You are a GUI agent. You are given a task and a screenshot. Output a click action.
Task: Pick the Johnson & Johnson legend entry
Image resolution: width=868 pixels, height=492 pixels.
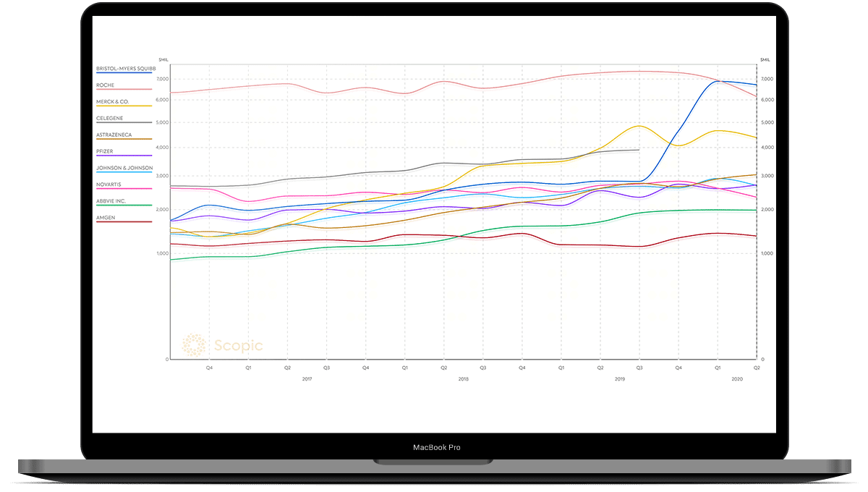pyautogui.click(x=124, y=168)
